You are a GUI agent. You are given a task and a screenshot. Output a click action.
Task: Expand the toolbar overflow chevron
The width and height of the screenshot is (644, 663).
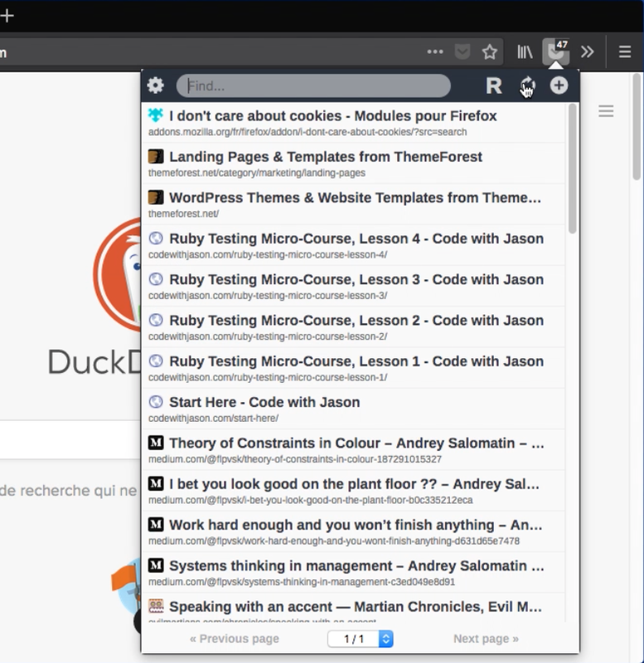click(587, 52)
